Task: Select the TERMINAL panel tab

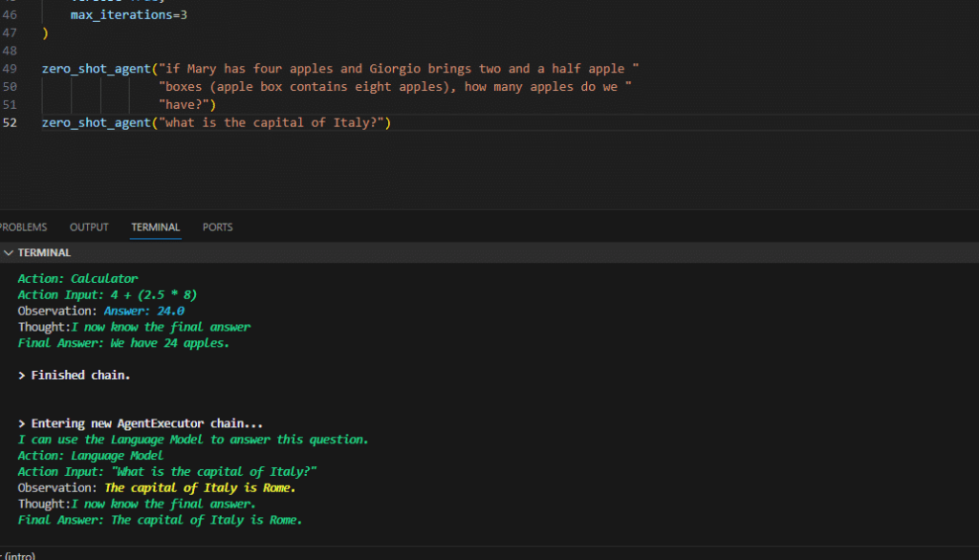Action: click(x=155, y=227)
